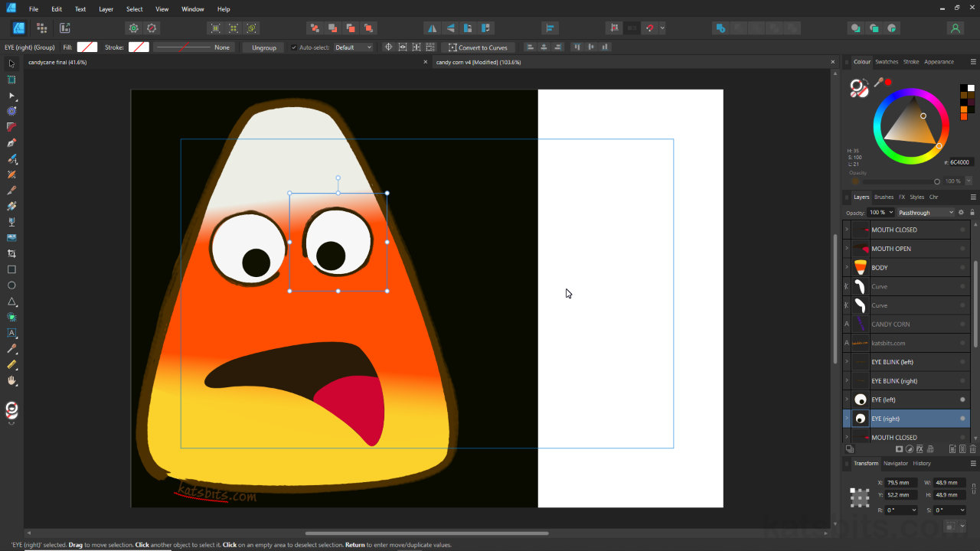The height and width of the screenshot is (551, 980).
Task: Adjust the colour Opacity slider
Action: pyautogui.click(x=901, y=181)
